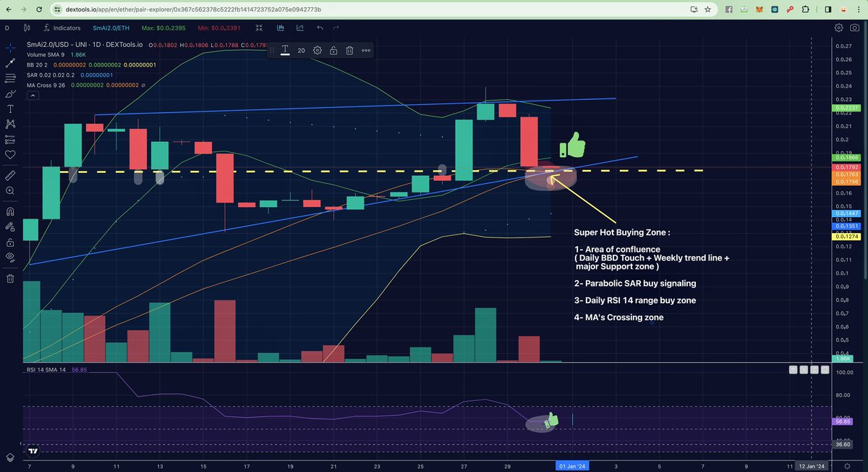The height and width of the screenshot is (472, 868).
Task: Reload the DEXTools page
Action: point(40,9)
